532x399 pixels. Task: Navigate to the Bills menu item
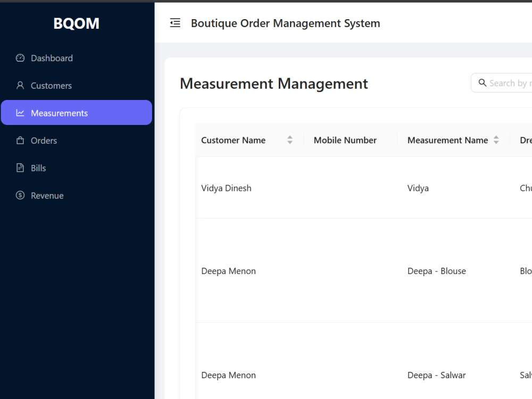[x=76, y=168]
